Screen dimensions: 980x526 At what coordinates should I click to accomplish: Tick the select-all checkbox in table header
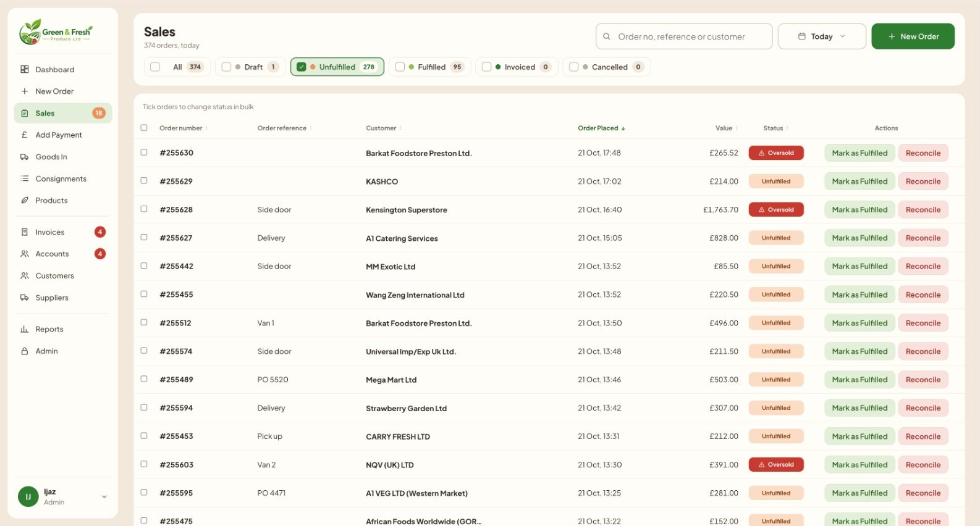point(144,128)
